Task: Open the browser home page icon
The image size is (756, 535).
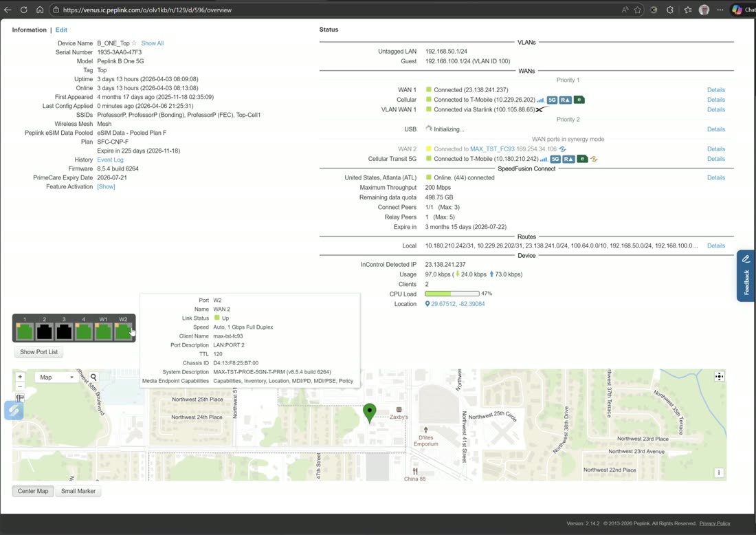Action: pyautogui.click(x=40, y=10)
